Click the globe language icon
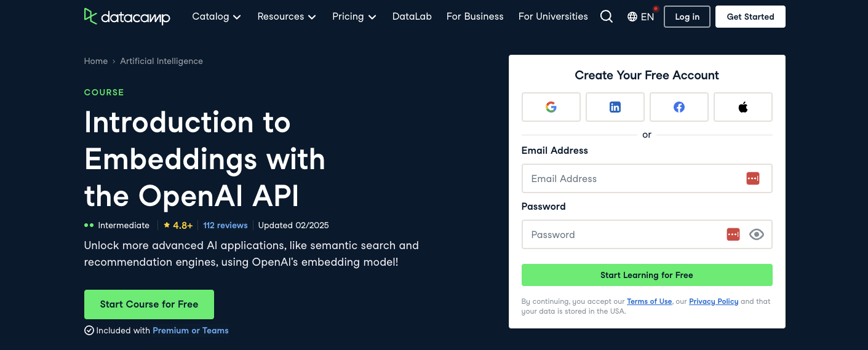Viewport: 868px width, 350px height. point(632,17)
